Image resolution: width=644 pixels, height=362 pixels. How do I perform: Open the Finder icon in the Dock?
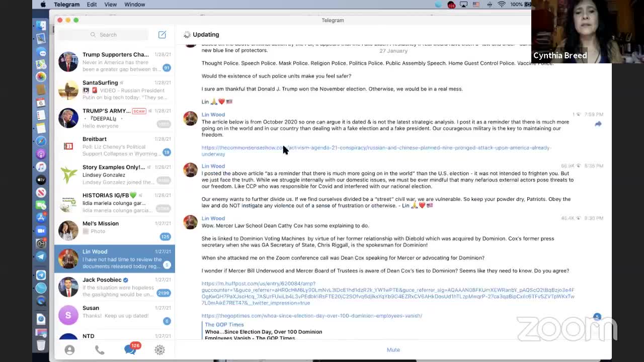pos(41,25)
